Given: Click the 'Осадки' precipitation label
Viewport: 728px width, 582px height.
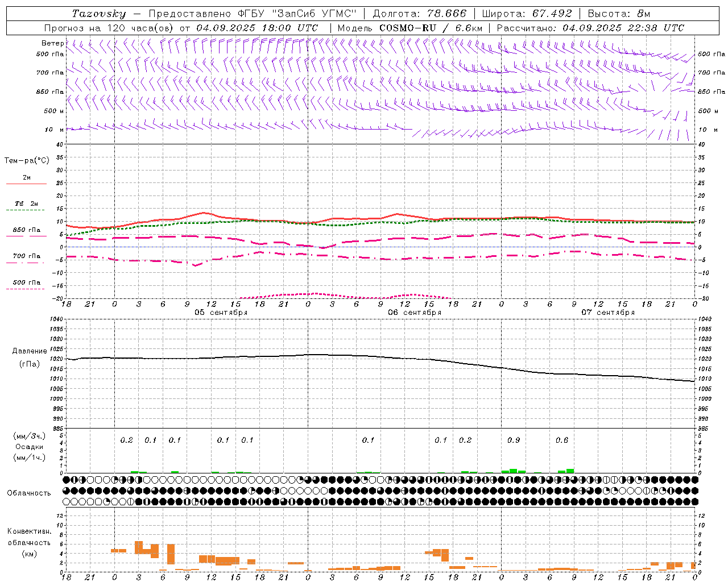Looking at the screenshot, I should [29, 447].
